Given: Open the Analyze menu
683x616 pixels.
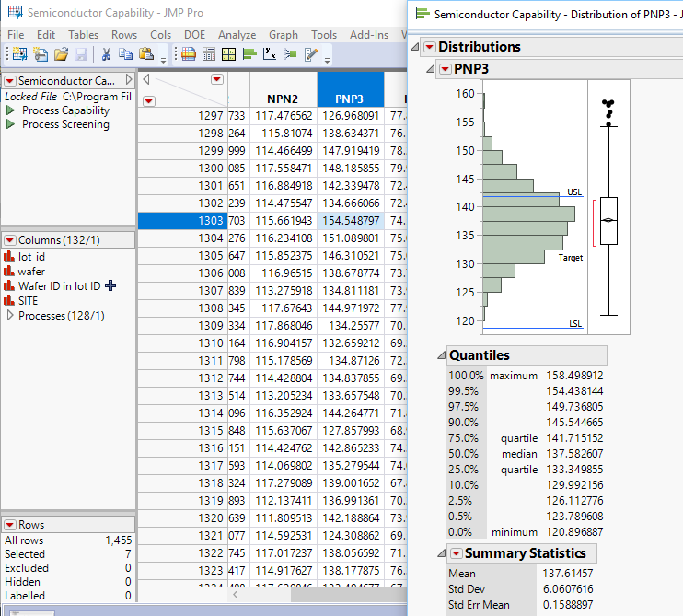Looking at the screenshot, I should point(237,34).
